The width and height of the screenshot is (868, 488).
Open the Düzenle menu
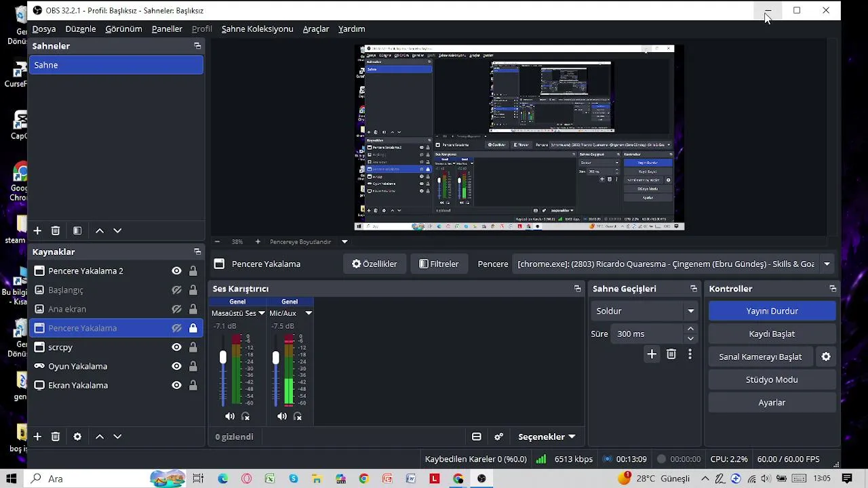(x=81, y=29)
